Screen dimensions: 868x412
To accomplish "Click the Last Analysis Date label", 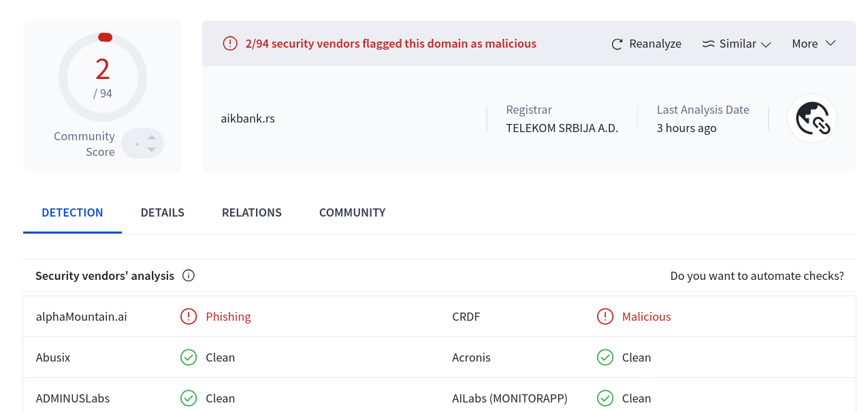I will [703, 110].
